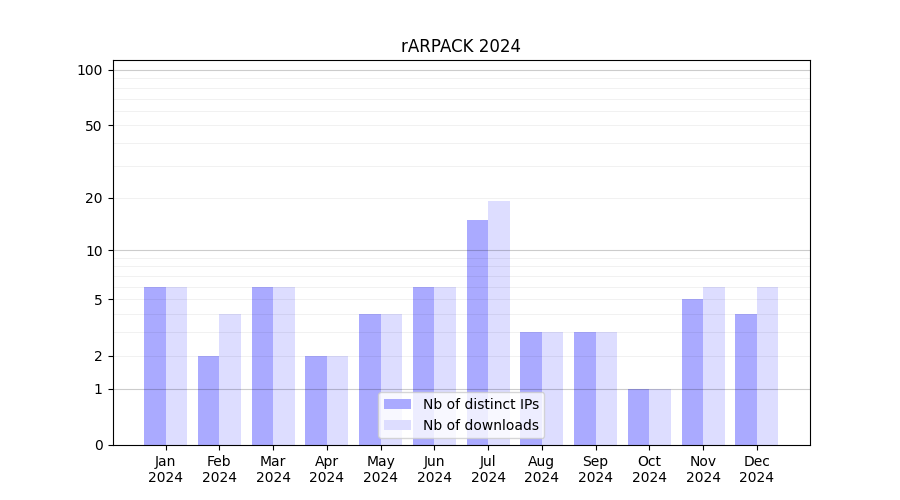
Task: Click the 100 tick on the y-axis
Action: pos(90,70)
